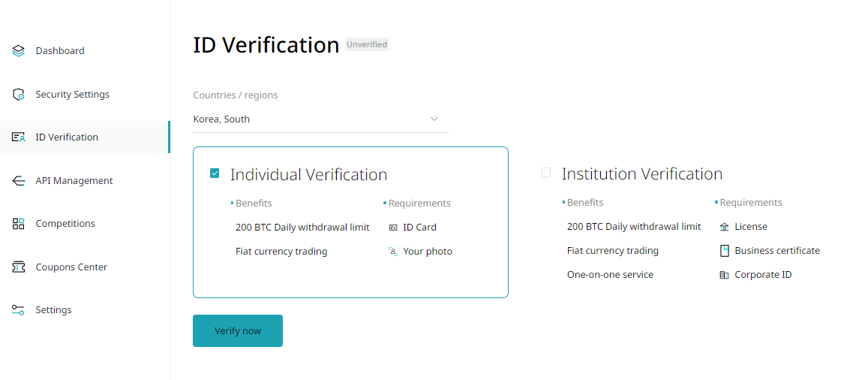
Task: Expand country list using chevron arrow
Action: [434, 119]
